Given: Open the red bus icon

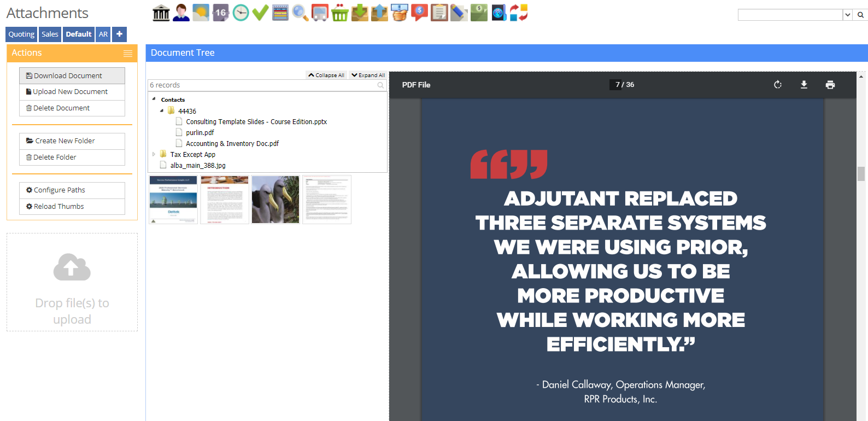Looking at the screenshot, I should tap(320, 13).
